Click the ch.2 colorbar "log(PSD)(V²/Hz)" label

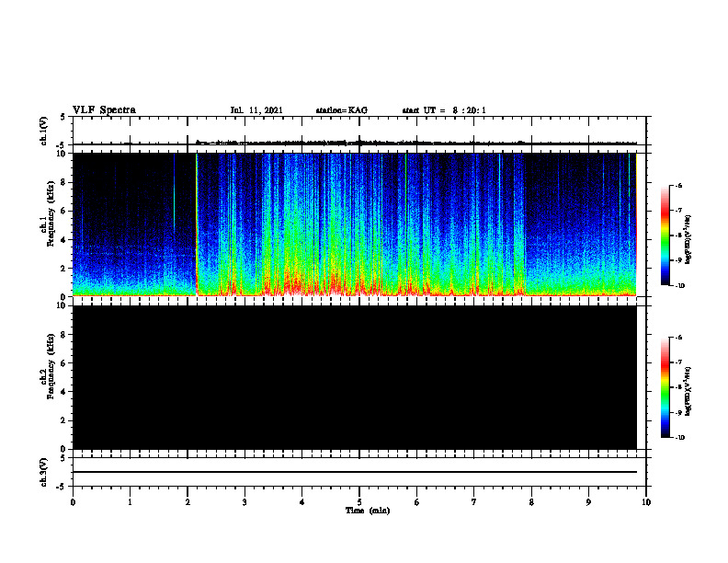(688, 391)
